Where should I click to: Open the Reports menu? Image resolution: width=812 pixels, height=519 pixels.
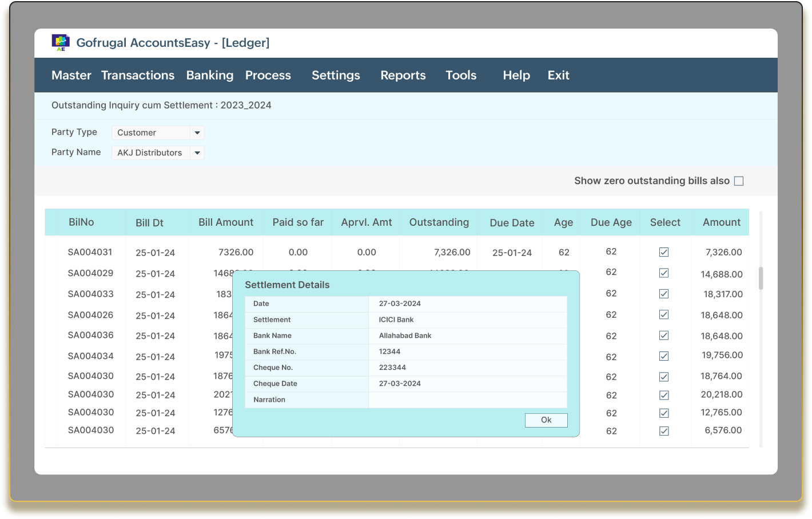pyautogui.click(x=403, y=75)
